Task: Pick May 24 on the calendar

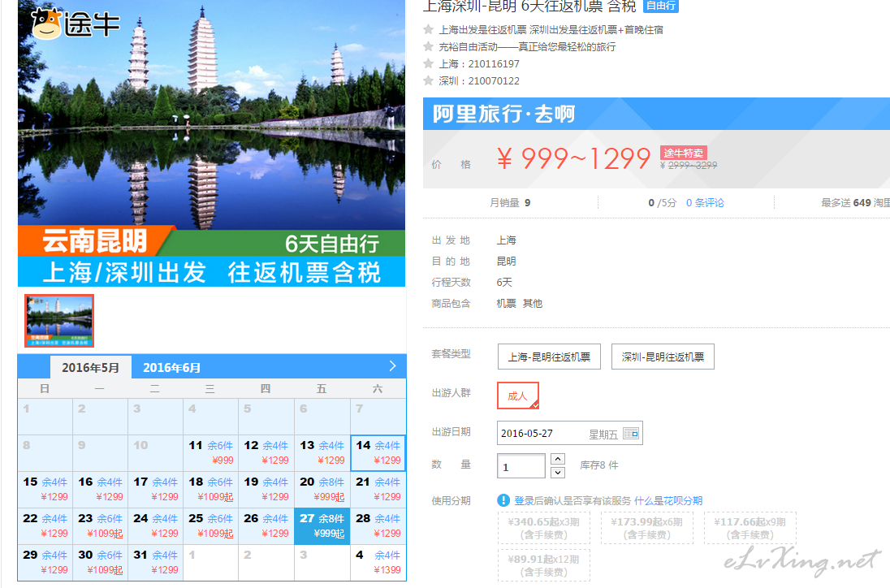Action: click(x=156, y=526)
